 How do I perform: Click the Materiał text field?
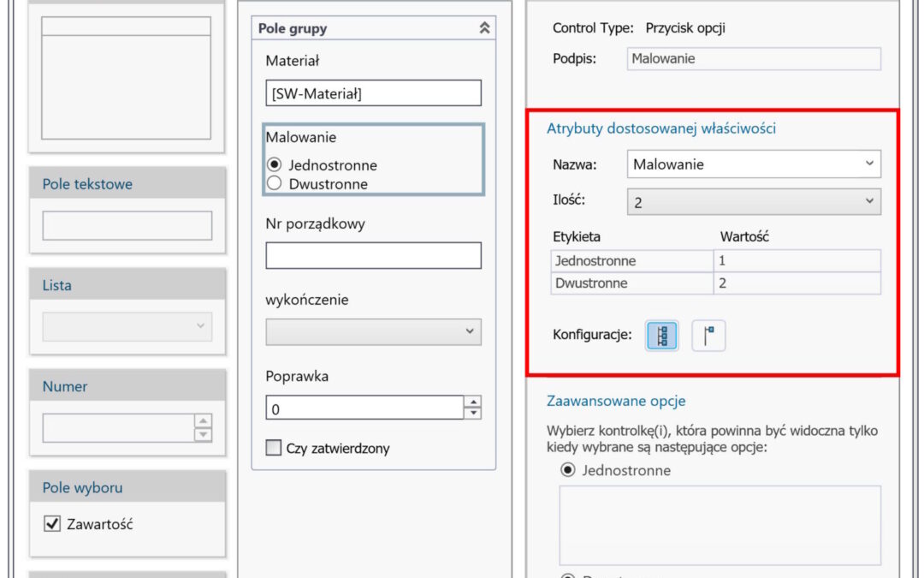point(373,93)
